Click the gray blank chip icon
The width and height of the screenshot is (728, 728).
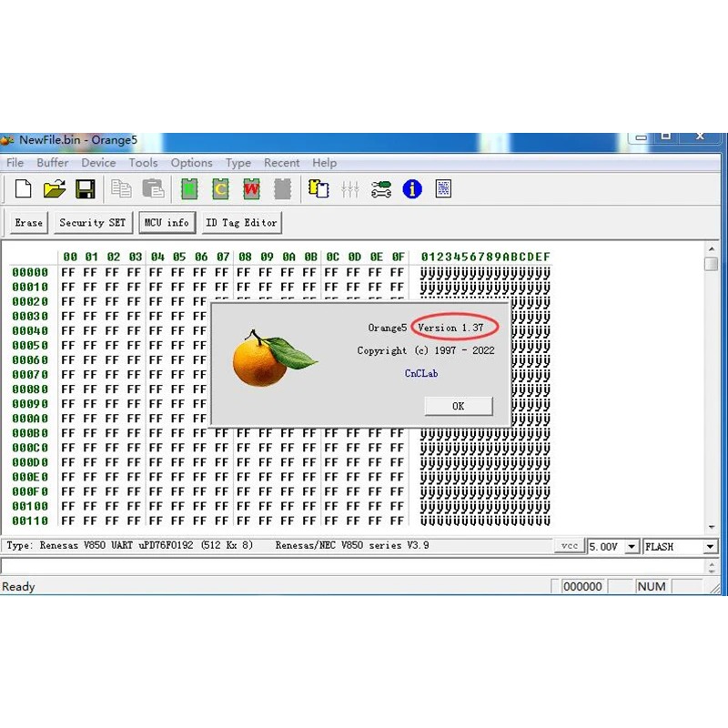point(283,189)
